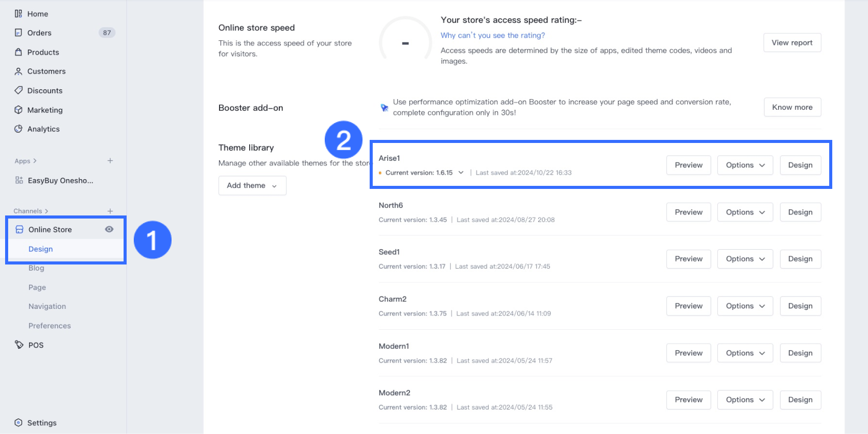The image size is (868, 434).
Task: Expand the Channels section chevron
Action: tap(46, 211)
